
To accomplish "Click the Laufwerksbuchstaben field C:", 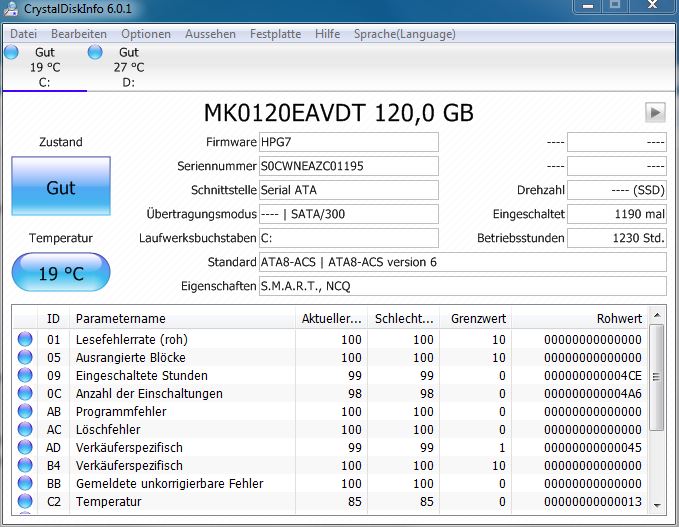I will point(349,238).
